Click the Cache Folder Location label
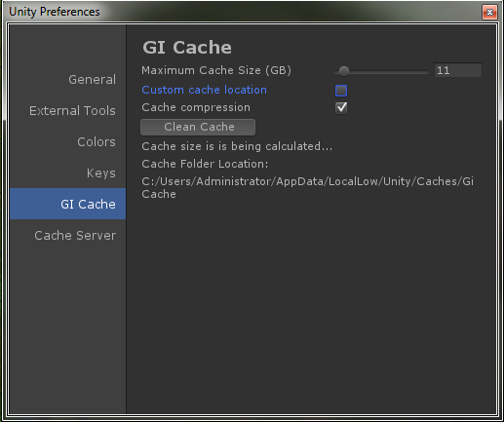Screen dimensions: 504x422 [205, 164]
